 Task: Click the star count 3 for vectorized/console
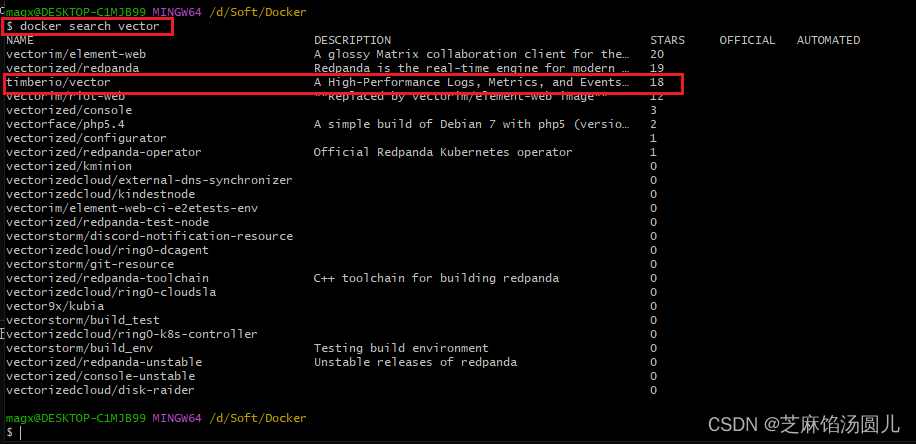tap(653, 110)
